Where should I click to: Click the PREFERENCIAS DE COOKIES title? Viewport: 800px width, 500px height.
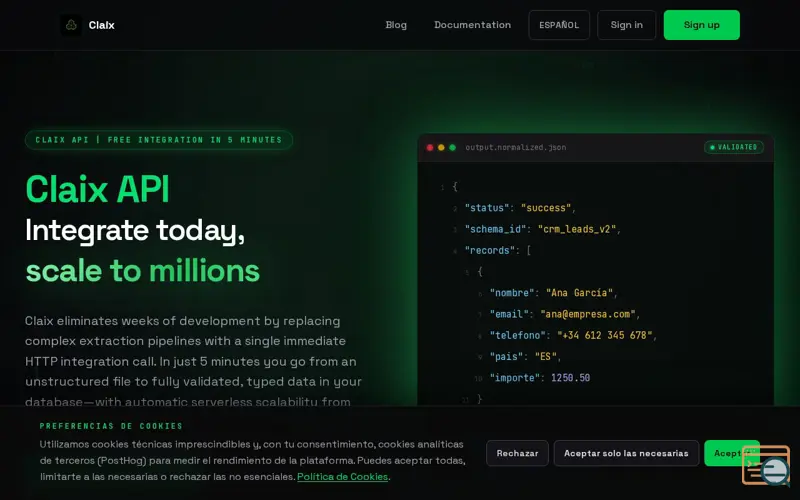(111, 426)
